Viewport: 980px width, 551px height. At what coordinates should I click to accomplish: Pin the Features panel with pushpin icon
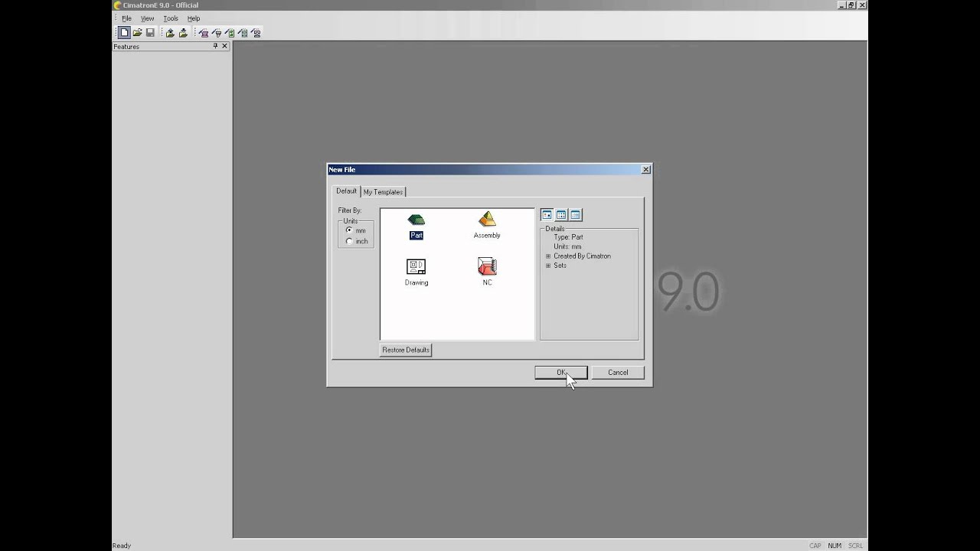216,46
